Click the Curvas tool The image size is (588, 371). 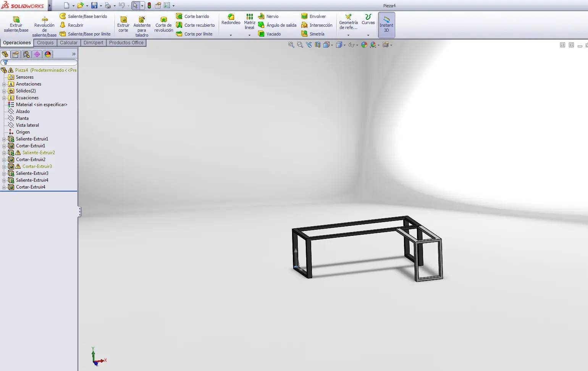point(368,19)
